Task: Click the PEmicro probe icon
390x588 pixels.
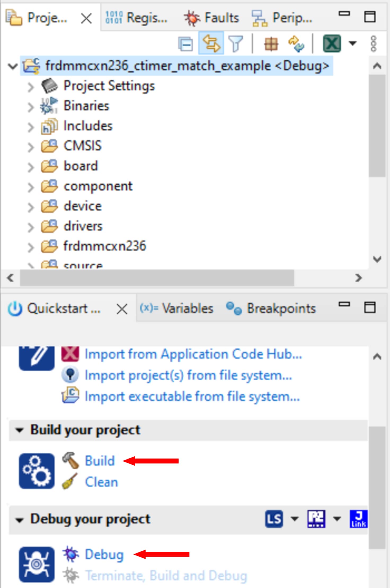Action: tap(316, 519)
